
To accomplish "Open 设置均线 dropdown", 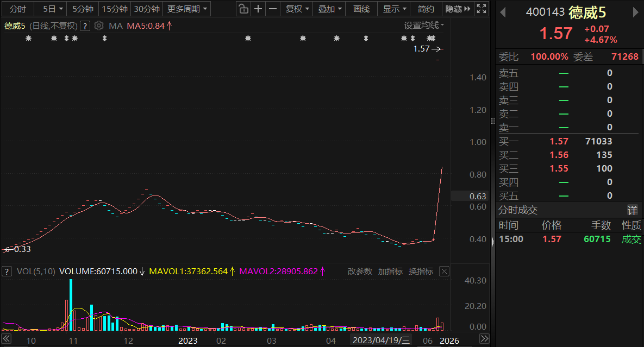I will [x=424, y=26].
